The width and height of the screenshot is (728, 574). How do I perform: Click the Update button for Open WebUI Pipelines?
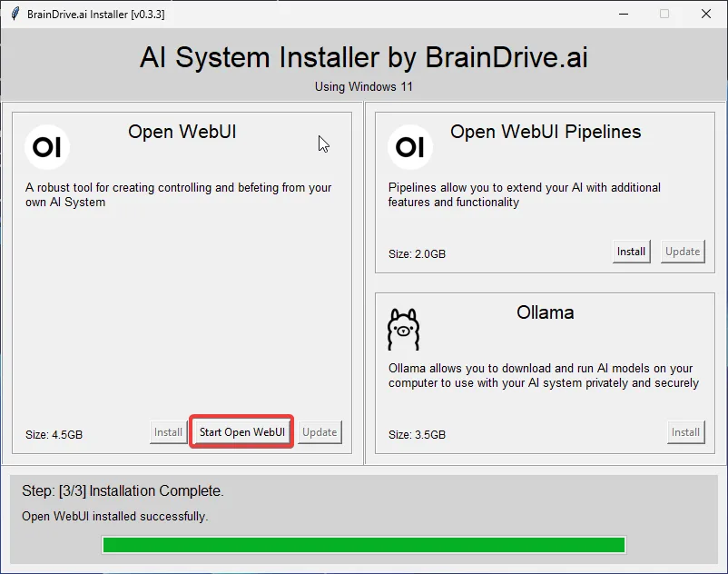click(x=683, y=252)
